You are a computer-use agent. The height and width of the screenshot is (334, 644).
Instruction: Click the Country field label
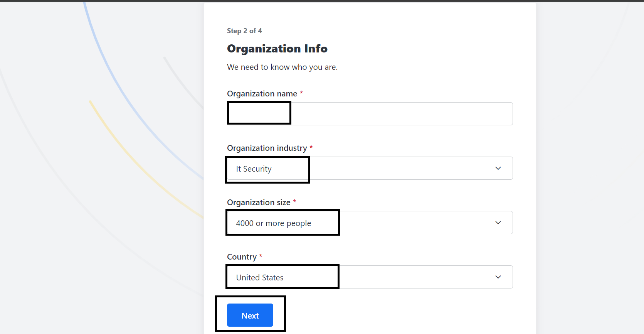241,256
